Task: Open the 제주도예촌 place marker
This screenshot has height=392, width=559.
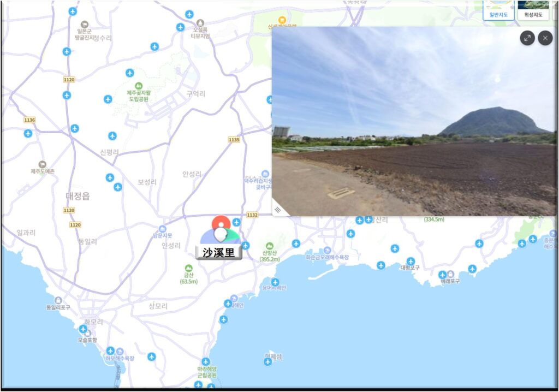Action: point(42,164)
